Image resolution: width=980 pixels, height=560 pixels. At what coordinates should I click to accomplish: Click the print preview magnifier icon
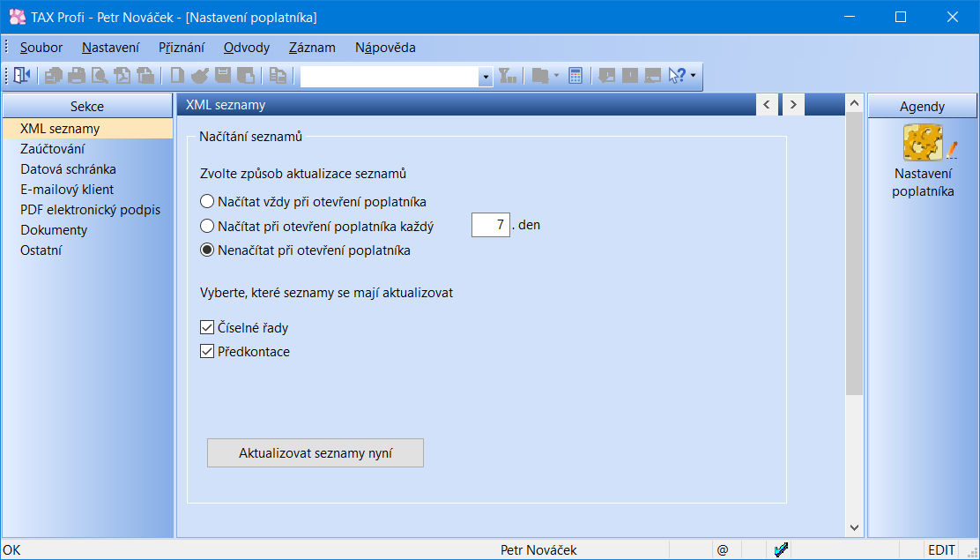click(100, 76)
